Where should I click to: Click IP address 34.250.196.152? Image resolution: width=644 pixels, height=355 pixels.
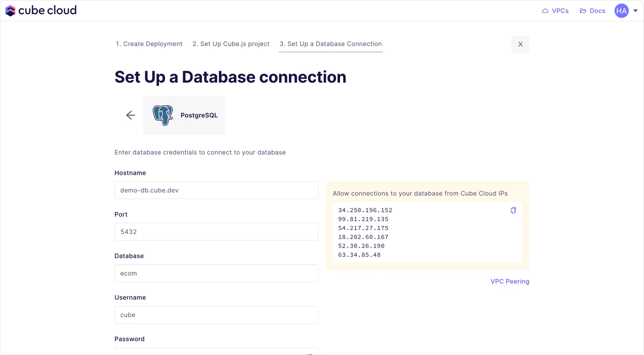[365, 210]
